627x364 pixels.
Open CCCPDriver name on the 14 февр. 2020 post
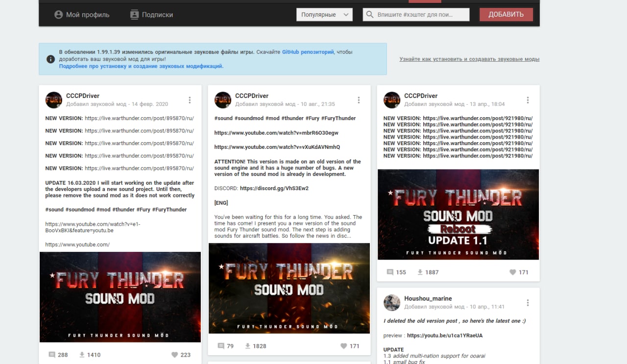point(83,96)
